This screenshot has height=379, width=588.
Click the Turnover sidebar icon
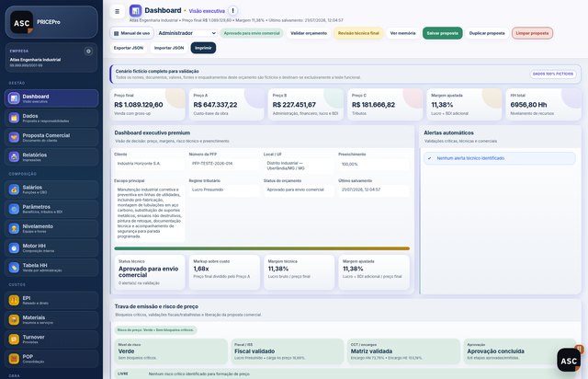[14, 339]
